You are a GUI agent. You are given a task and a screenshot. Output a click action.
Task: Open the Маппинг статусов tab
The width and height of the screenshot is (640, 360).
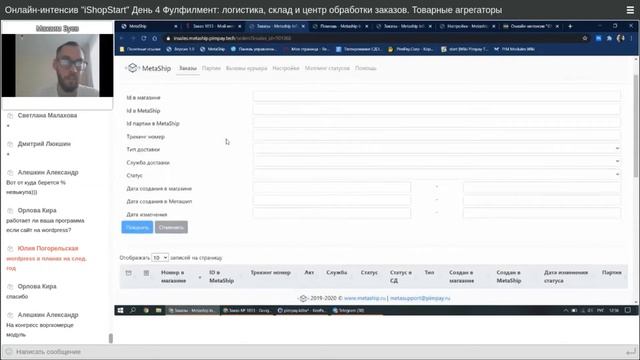pyautogui.click(x=327, y=68)
